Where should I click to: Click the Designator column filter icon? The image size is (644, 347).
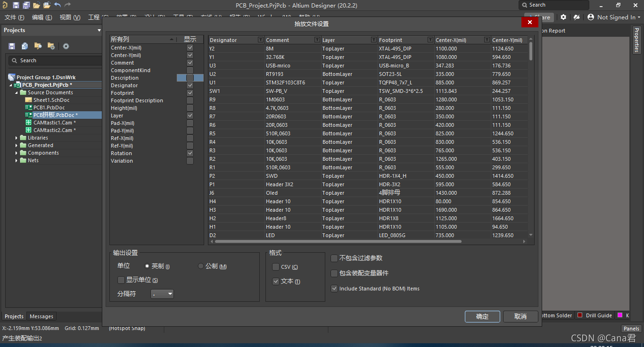tap(261, 40)
